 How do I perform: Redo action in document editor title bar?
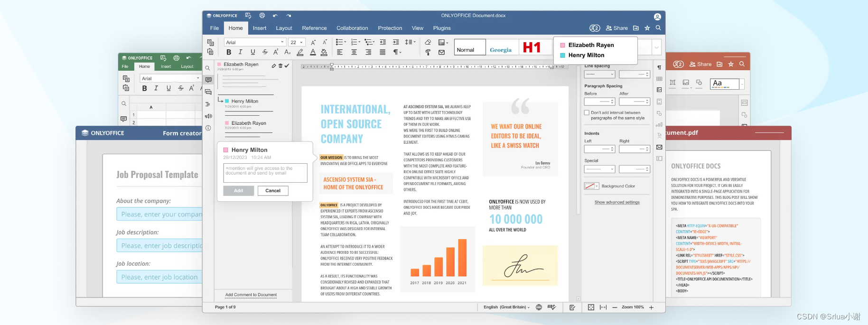point(289,16)
